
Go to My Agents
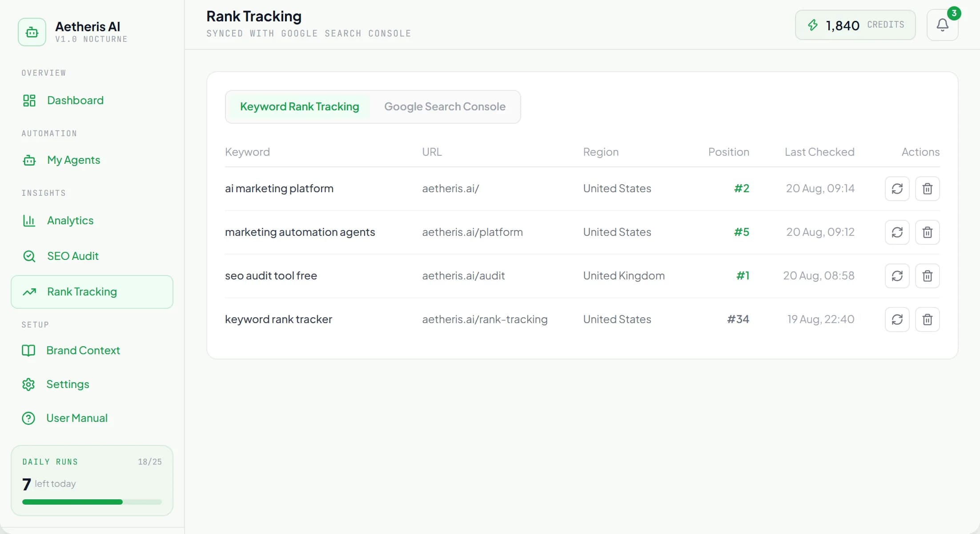92,160
